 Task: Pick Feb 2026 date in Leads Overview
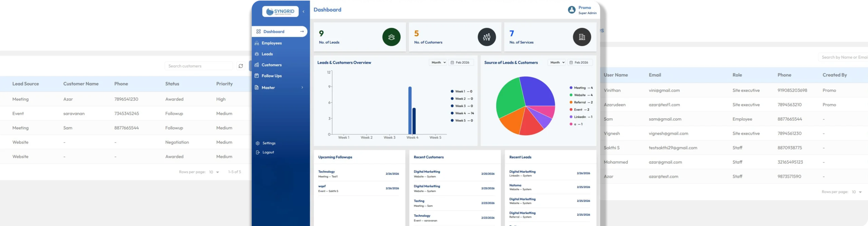(x=461, y=63)
